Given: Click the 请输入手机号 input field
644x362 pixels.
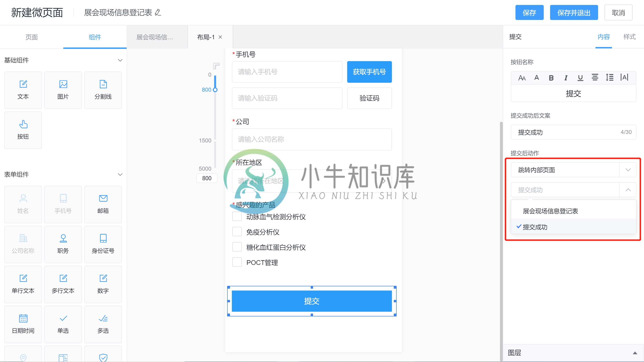Looking at the screenshot, I should (287, 72).
